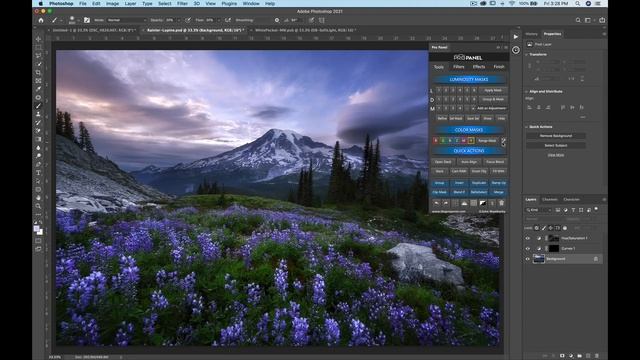
Task: Hide the Background layer
Action: point(528,259)
